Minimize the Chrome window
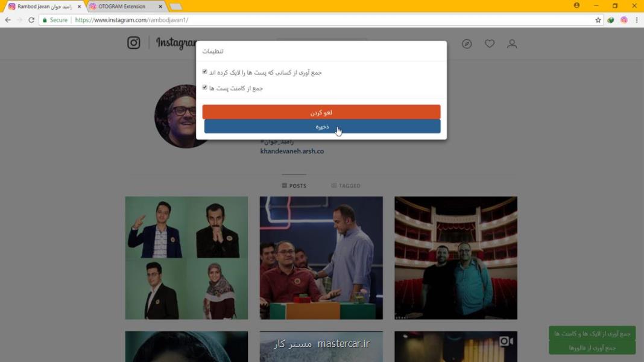The image size is (644, 362). click(x=596, y=6)
